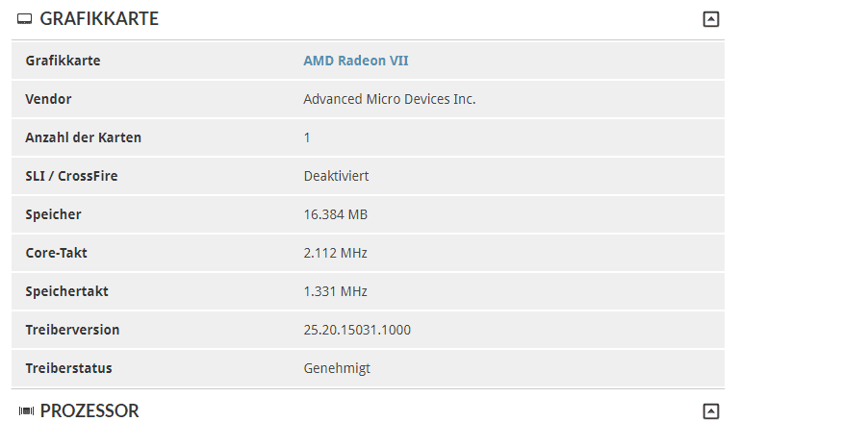Click the 1.331 MHz memory clock value
868x422 pixels.
335,291
